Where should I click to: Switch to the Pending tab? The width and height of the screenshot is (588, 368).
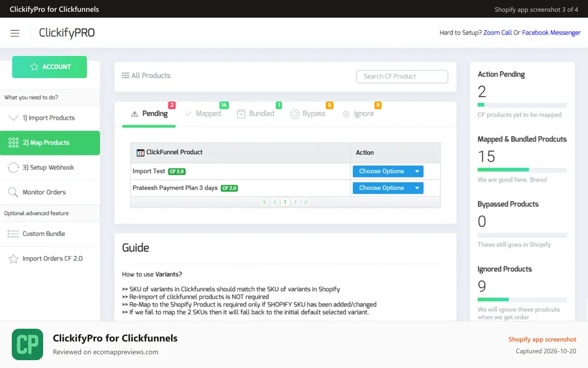(149, 114)
